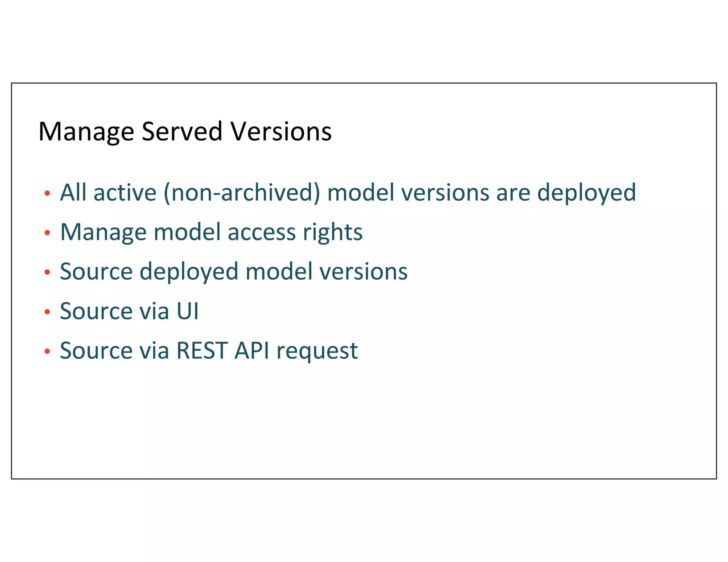
Task: Click the Source deployed model versions bullet text
Action: (x=234, y=271)
